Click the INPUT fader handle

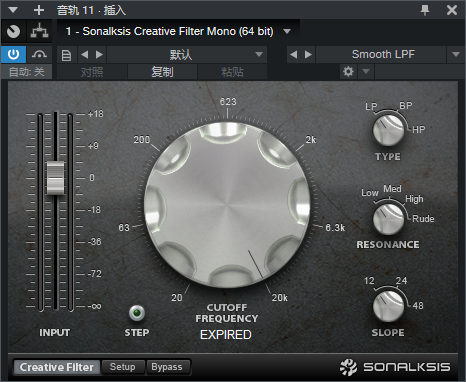[x=55, y=178]
